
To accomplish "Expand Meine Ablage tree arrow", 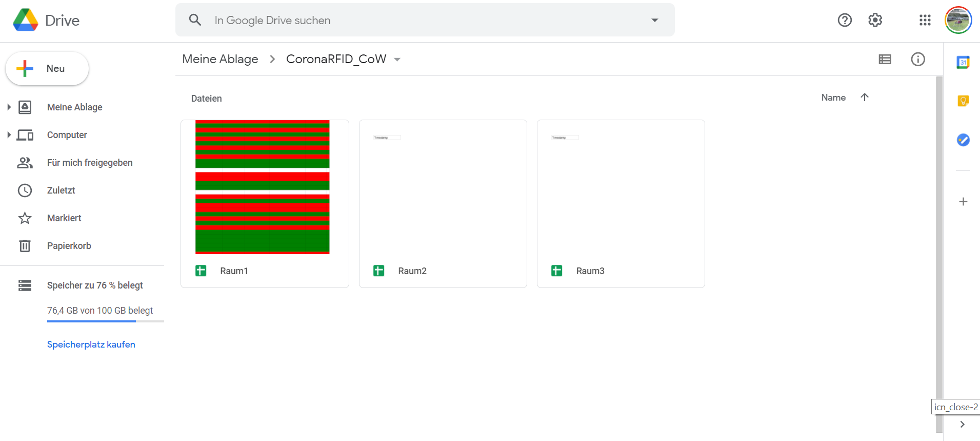I will pos(9,107).
